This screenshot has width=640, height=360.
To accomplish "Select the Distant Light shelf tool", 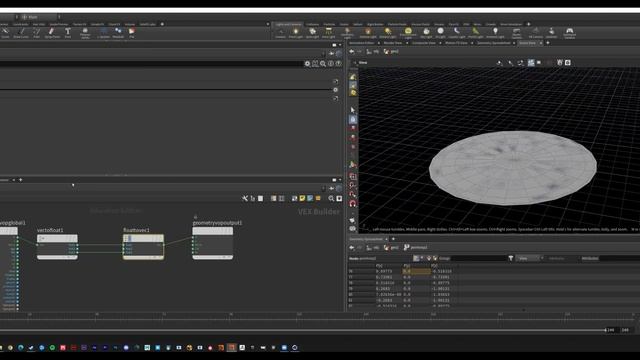I will pyautogui.click(x=388, y=33).
